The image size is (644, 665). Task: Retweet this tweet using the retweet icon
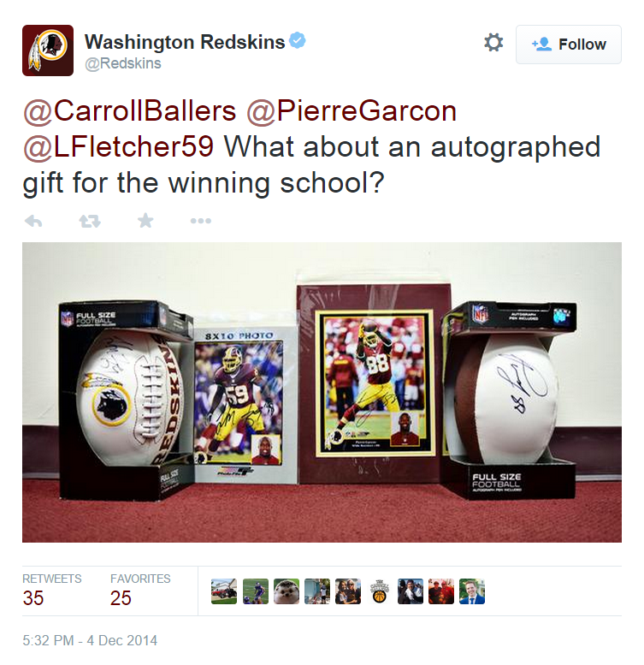click(90, 221)
